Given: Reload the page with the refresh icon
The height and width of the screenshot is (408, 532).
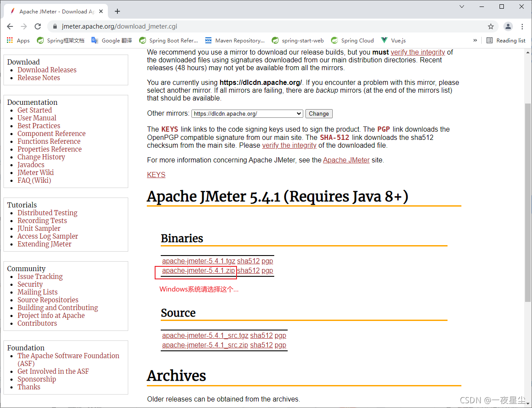Looking at the screenshot, I should click(38, 26).
